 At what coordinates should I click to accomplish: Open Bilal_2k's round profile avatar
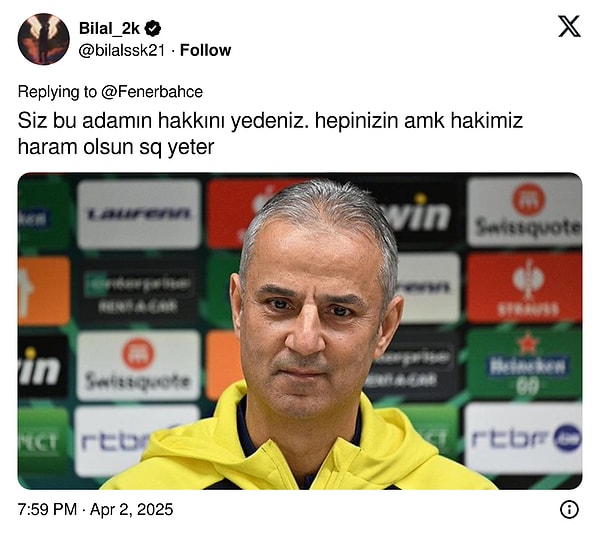43,39
